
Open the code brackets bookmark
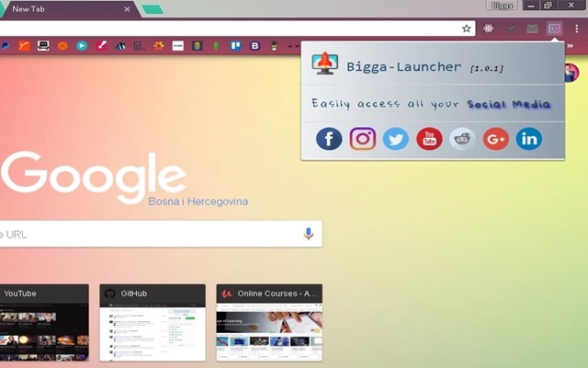pos(293,46)
